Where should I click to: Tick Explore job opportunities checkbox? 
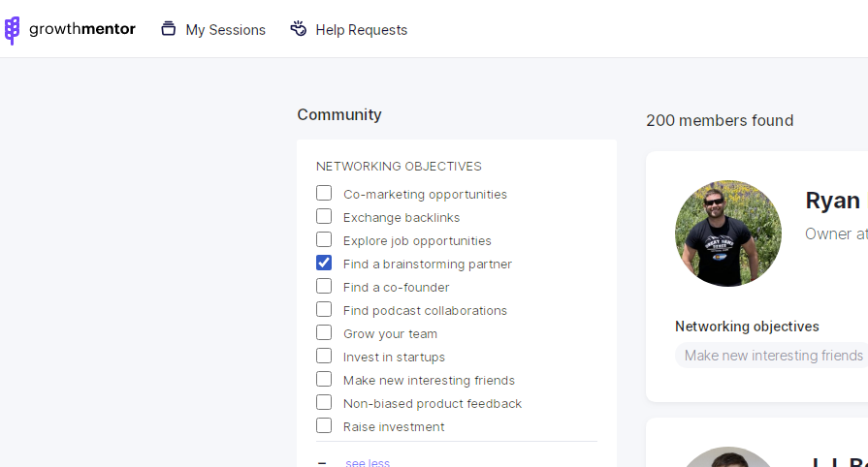pos(324,239)
